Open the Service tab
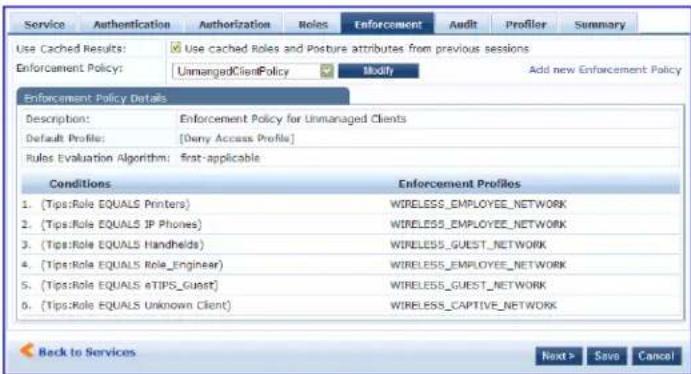Image resolution: width=691 pixels, height=374 pixels. (x=44, y=25)
